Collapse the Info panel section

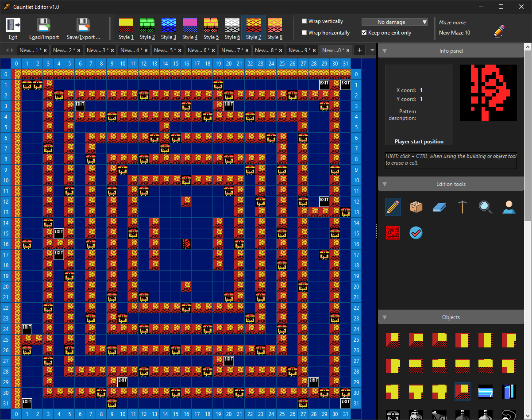[385, 51]
